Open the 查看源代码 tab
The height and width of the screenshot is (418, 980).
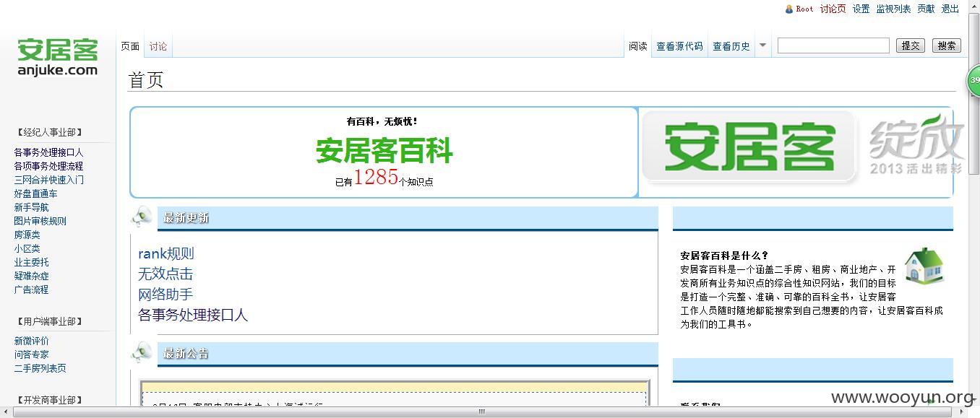click(x=679, y=46)
